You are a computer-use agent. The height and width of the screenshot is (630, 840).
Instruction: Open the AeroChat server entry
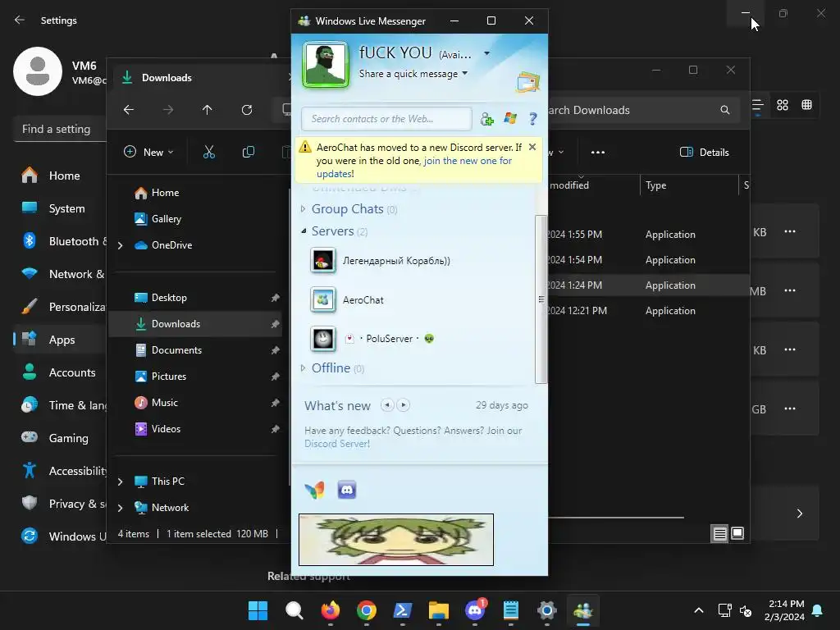tap(347, 300)
